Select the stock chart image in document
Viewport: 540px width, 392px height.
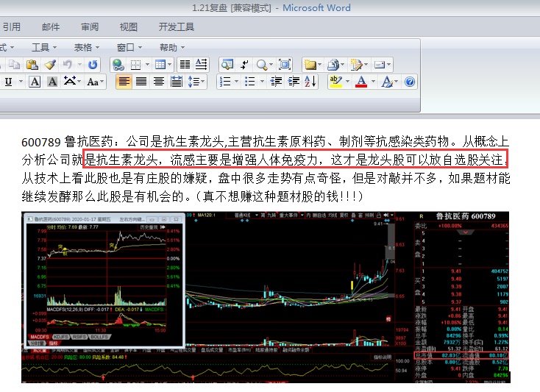pos(265,297)
